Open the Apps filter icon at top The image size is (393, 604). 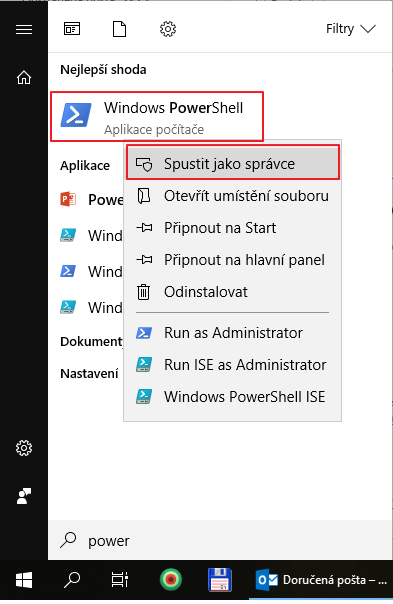[72, 29]
